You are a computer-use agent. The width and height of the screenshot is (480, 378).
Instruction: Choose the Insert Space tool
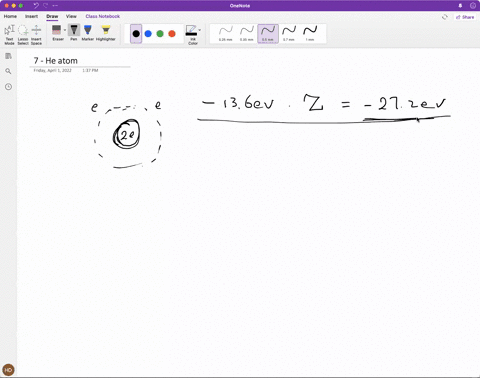pyautogui.click(x=36, y=35)
